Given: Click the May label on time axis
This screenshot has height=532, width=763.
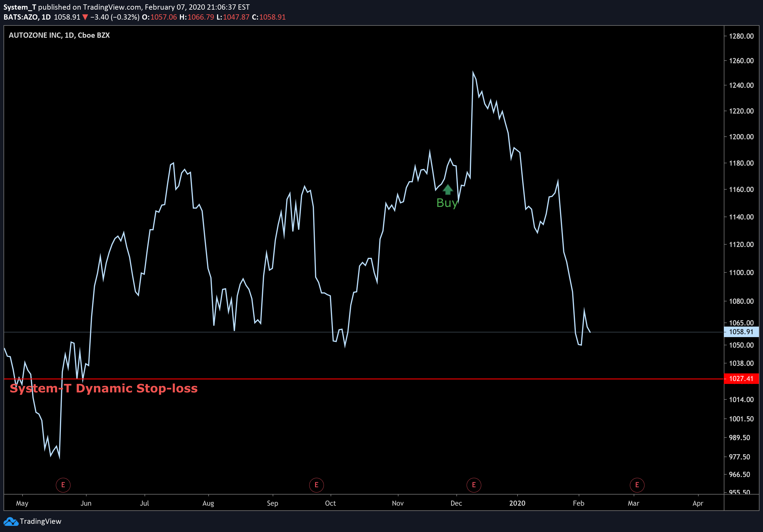Looking at the screenshot, I should [22, 503].
